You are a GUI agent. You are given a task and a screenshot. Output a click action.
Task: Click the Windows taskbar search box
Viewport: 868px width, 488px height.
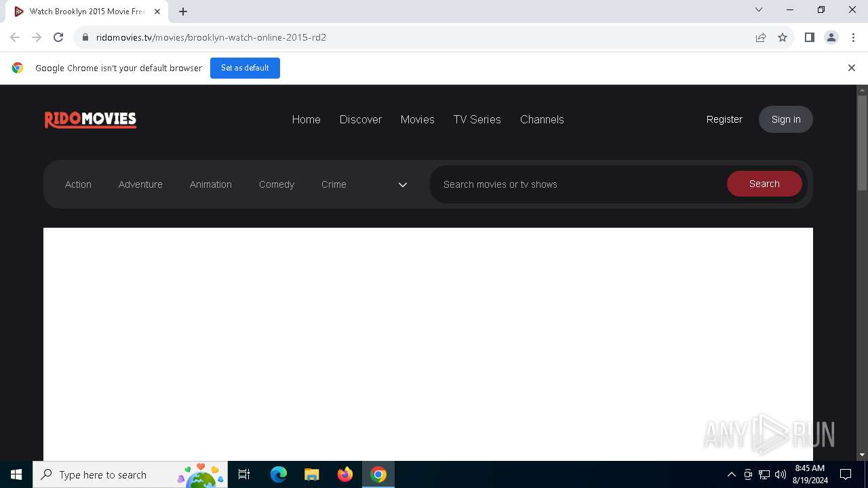click(130, 474)
